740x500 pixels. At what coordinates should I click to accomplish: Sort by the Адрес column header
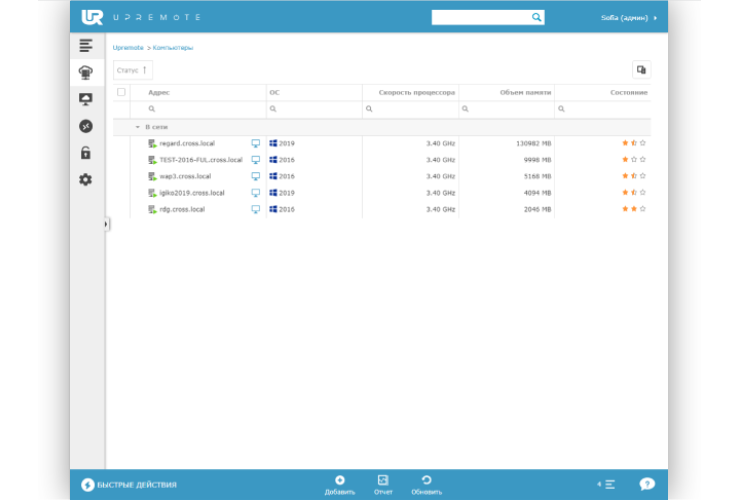(159, 92)
